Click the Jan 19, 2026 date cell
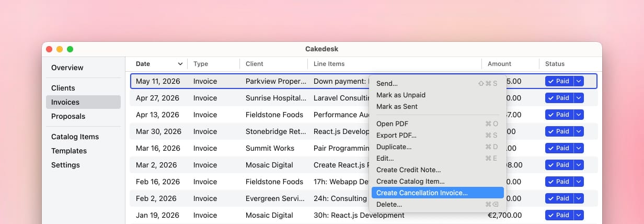This screenshot has height=224, width=644. pos(157,215)
